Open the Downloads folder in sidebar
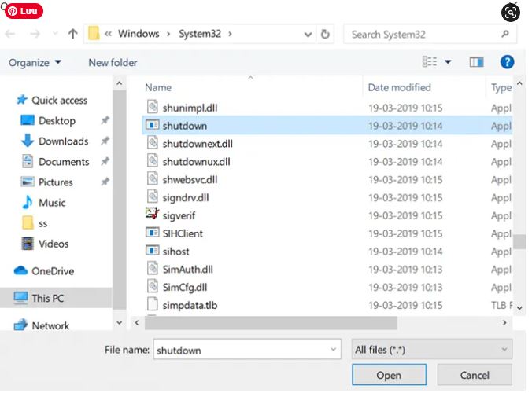 63,141
